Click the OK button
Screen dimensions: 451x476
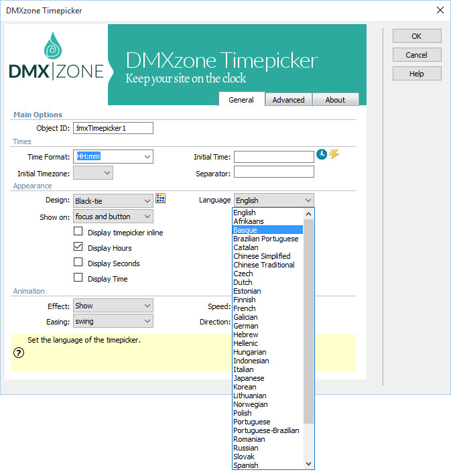(417, 36)
